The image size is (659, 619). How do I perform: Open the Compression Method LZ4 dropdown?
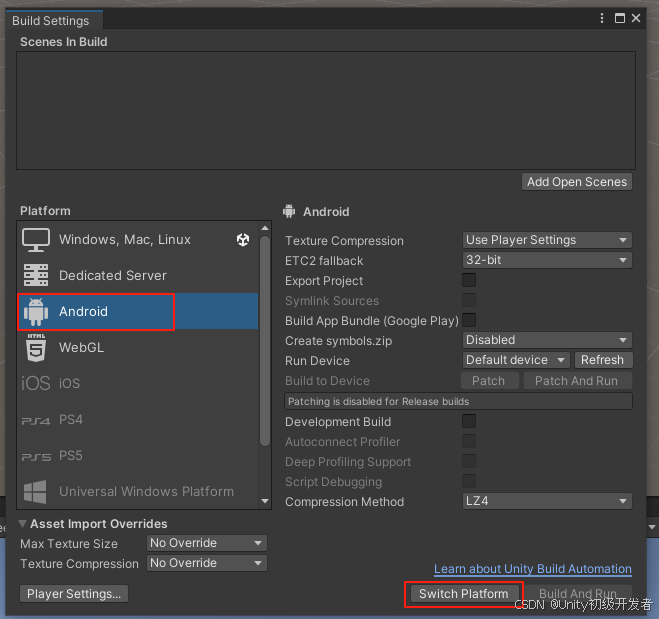click(x=547, y=501)
